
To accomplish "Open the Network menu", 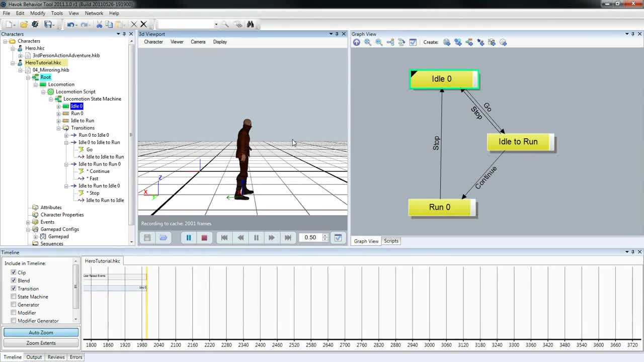I will tap(94, 13).
